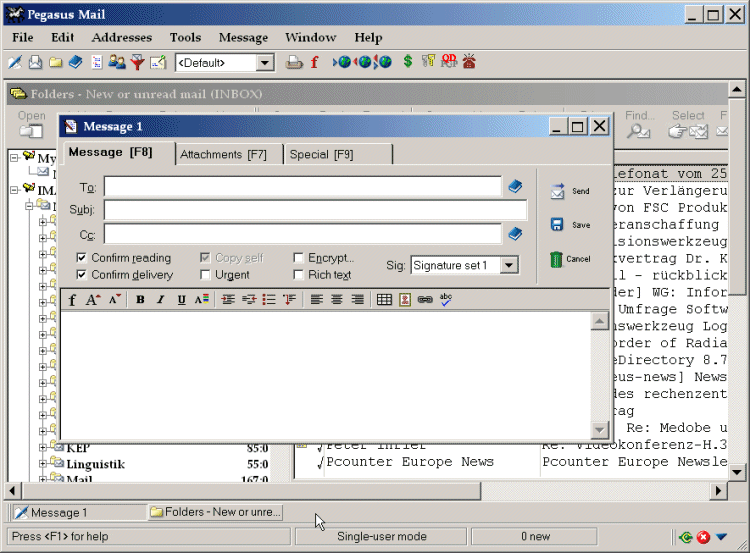Image resolution: width=750 pixels, height=553 pixels.
Task: Enable the Rich text checkbox
Action: click(x=298, y=275)
